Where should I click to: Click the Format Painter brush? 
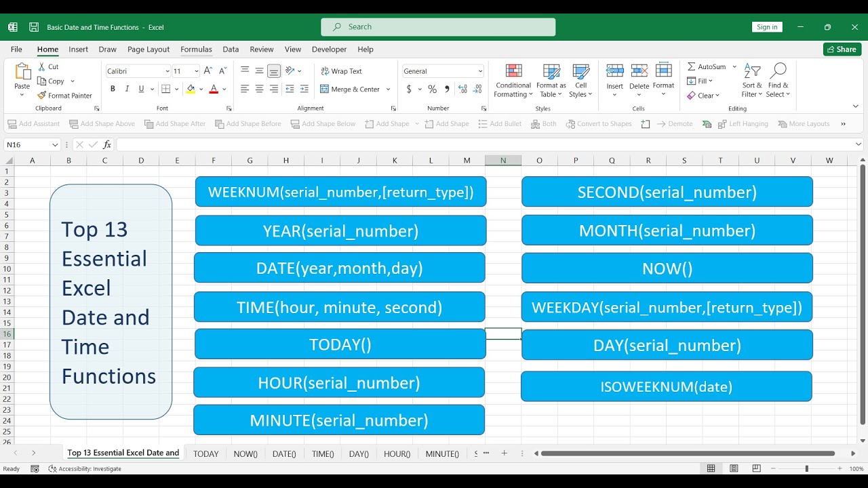tap(42, 96)
